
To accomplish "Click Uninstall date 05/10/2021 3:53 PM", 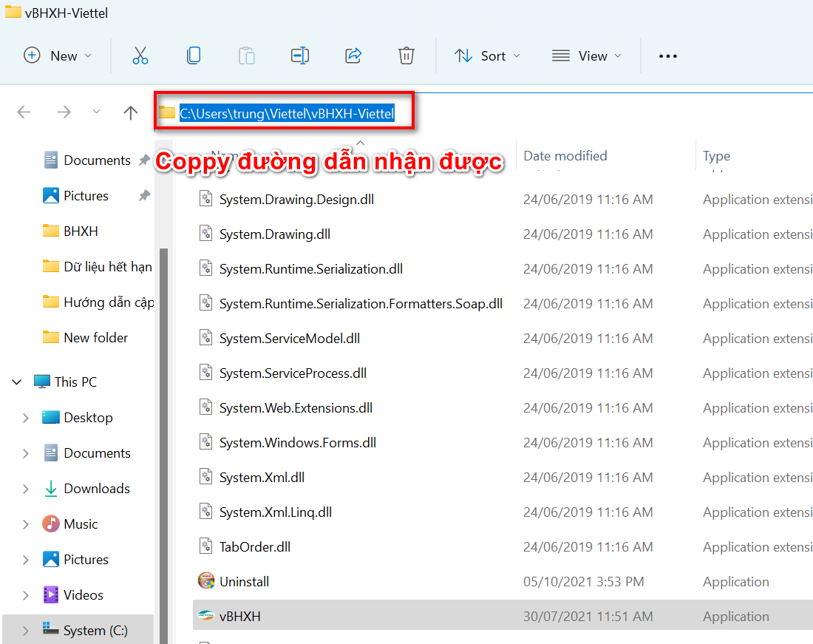I will (583, 582).
